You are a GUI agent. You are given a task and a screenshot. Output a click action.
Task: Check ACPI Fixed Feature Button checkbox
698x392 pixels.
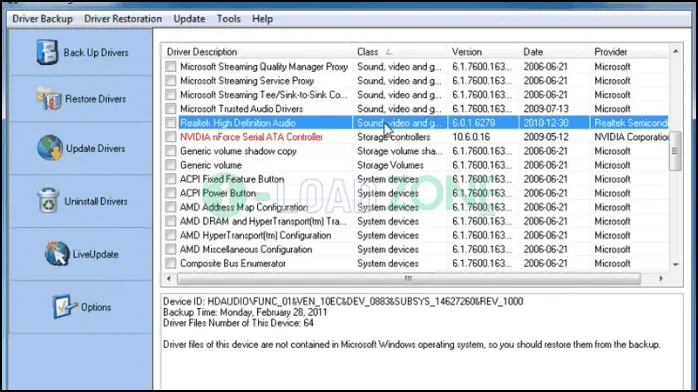[170, 179]
